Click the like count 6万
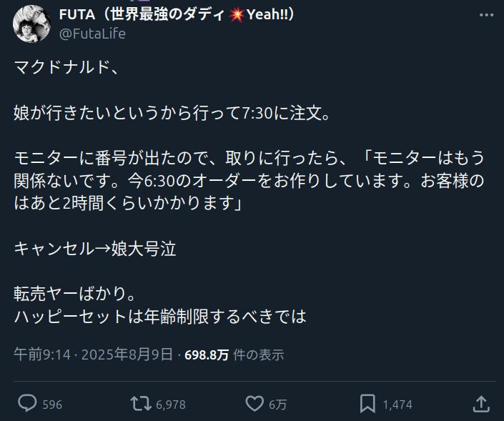Viewport: 504px width, 421px height. (277, 405)
